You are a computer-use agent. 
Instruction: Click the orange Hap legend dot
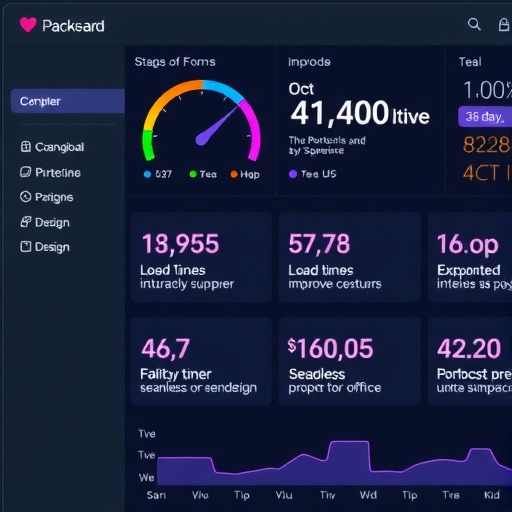234,174
